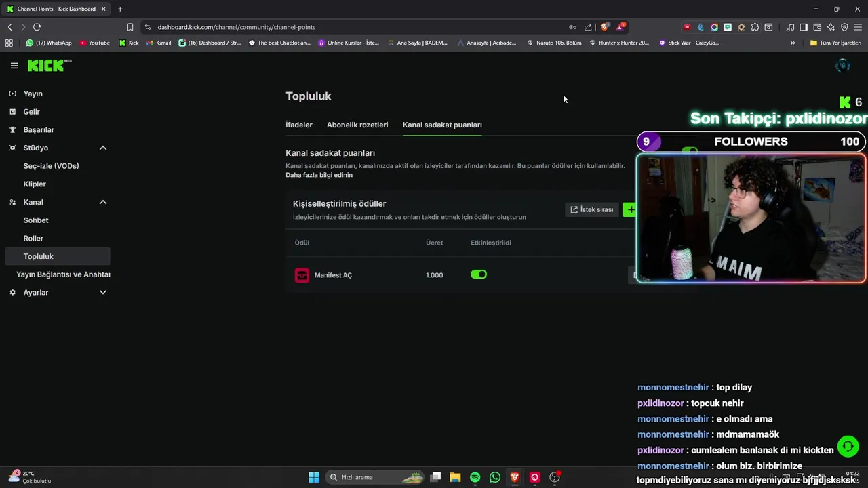
Task: Open new browser tab
Action: pos(120,9)
